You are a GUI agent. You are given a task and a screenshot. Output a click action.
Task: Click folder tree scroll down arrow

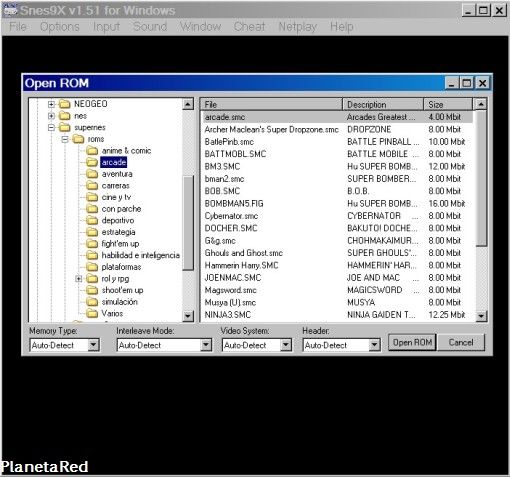point(188,315)
